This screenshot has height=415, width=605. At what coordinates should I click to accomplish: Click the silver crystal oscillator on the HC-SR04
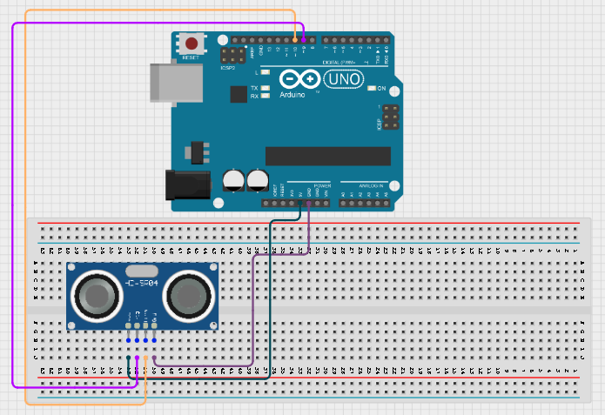point(142,271)
